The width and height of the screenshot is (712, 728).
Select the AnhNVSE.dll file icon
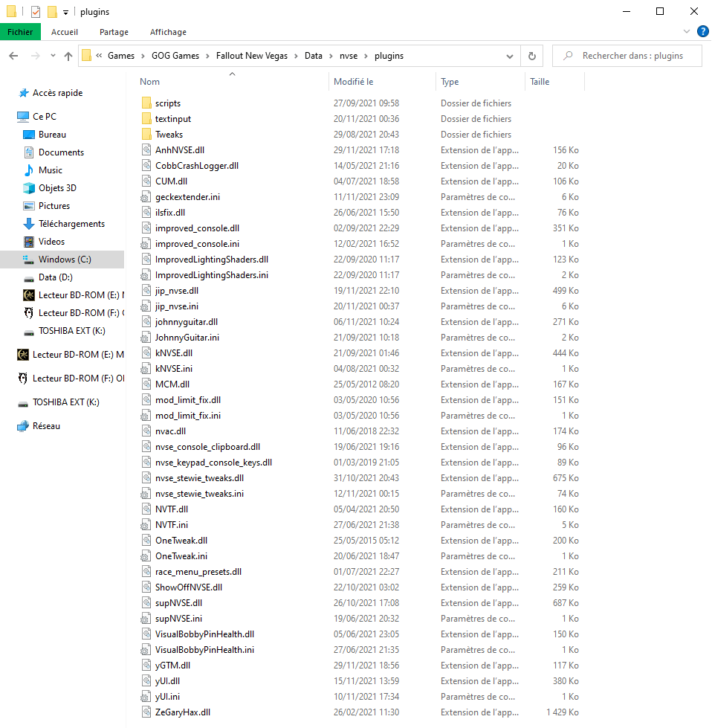pos(146,150)
